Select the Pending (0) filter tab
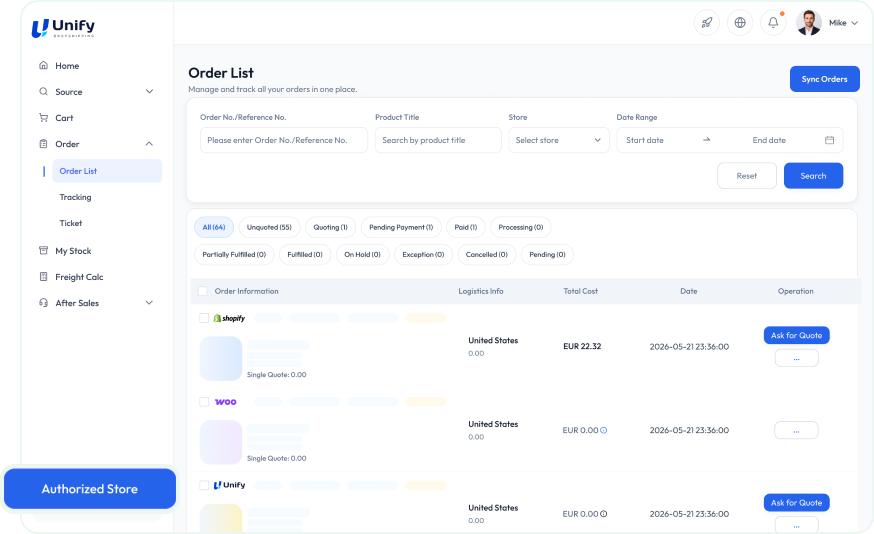The height and width of the screenshot is (534, 874). tap(547, 255)
